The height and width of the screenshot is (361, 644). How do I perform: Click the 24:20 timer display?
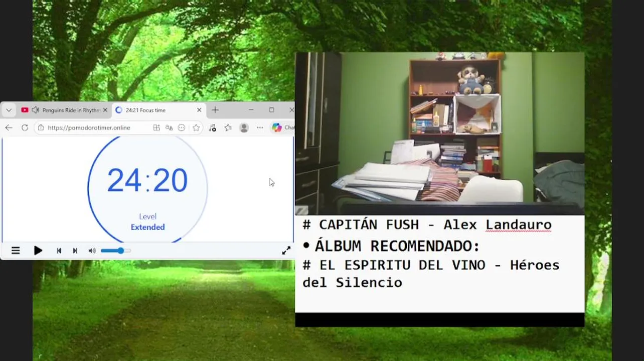[147, 180]
